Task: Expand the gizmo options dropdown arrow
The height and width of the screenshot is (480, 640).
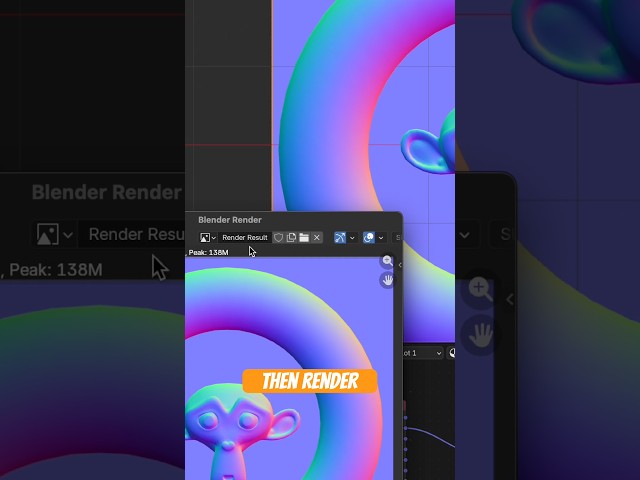Action: click(352, 238)
